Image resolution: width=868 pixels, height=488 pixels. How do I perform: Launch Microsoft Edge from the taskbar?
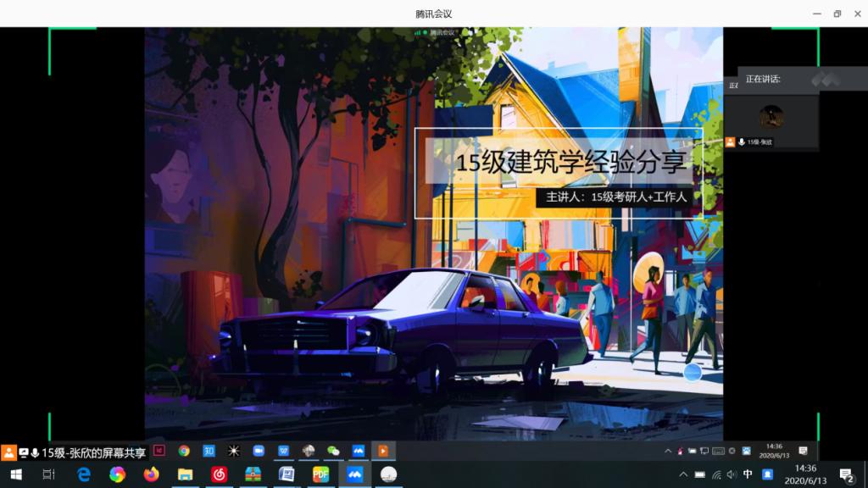tap(83, 474)
